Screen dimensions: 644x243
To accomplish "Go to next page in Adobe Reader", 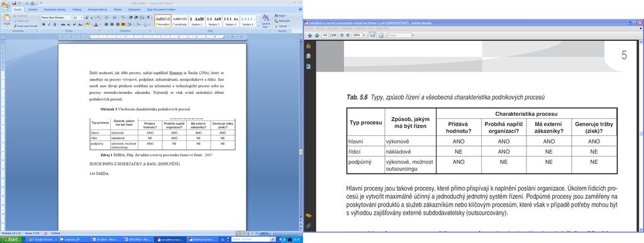I will click(x=317, y=35).
